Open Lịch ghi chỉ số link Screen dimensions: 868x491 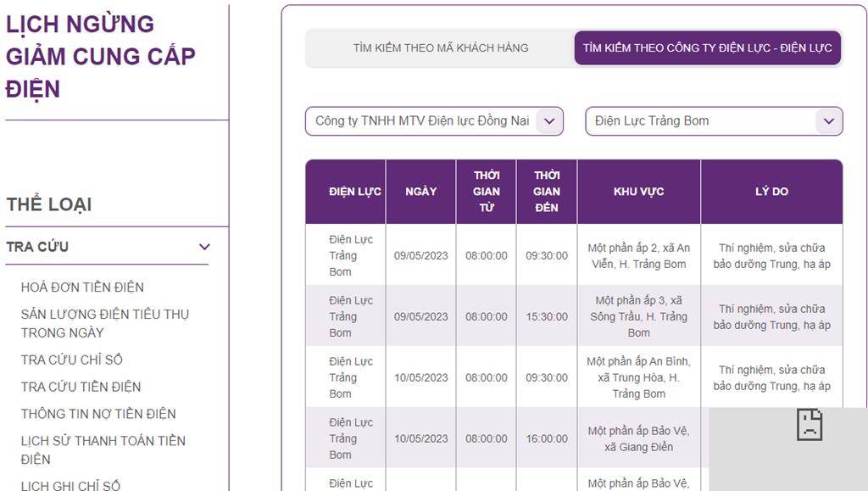click(x=70, y=485)
